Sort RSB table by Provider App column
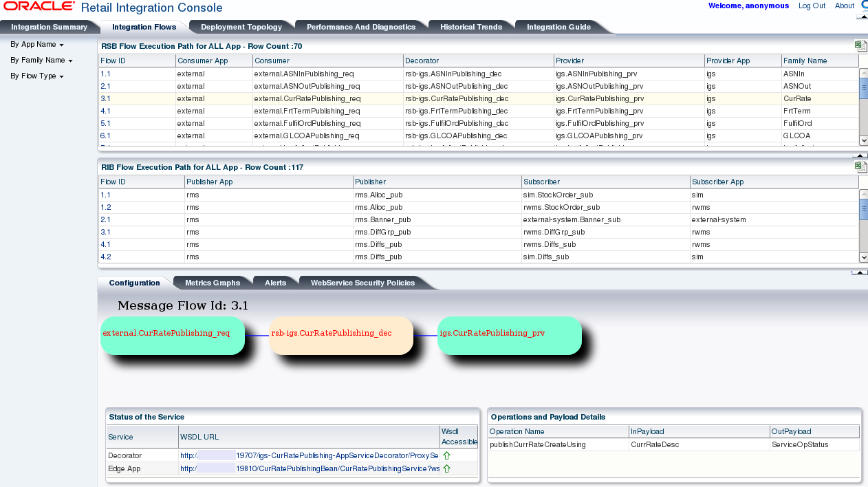This screenshot has width=868, height=487. tap(743, 61)
